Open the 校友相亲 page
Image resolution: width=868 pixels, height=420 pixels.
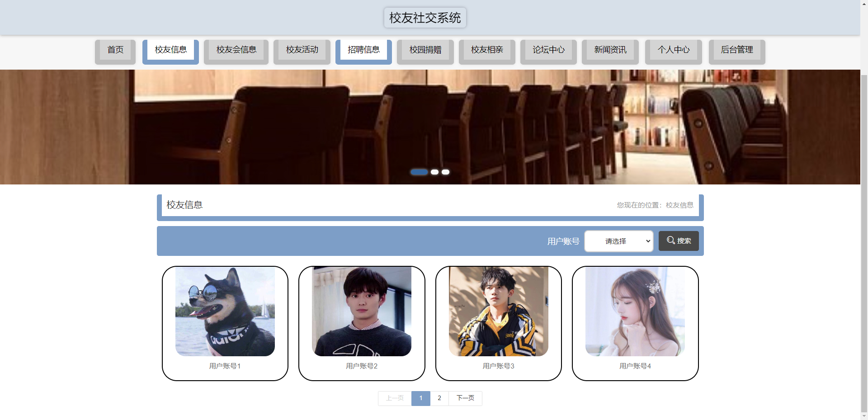pos(487,50)
